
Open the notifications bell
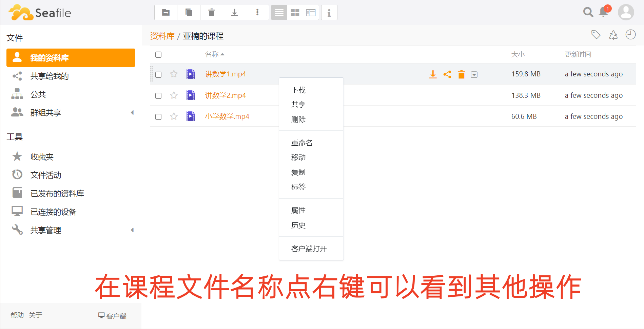click(604, 12)
